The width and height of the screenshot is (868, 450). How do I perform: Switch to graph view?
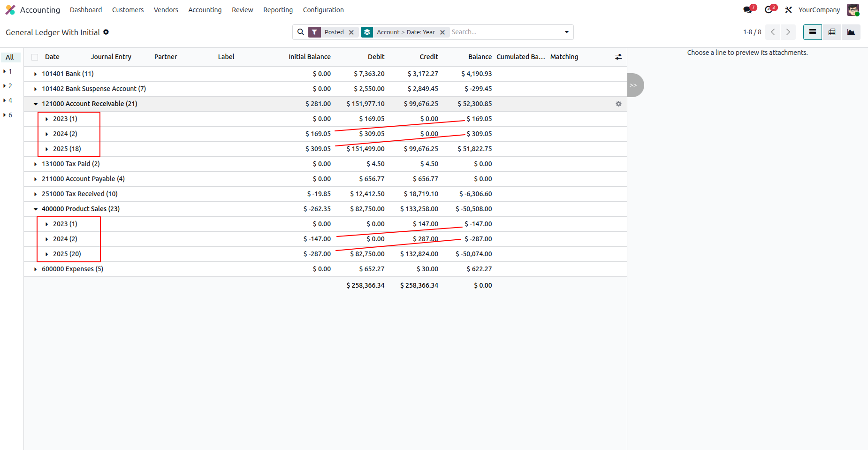point(851,32)
